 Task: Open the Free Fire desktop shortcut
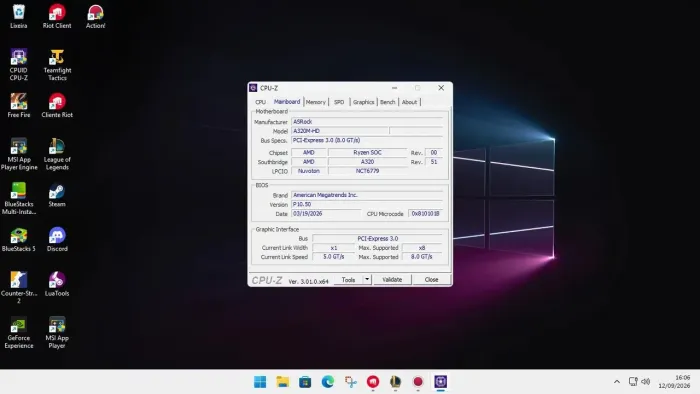click(19, 106)
